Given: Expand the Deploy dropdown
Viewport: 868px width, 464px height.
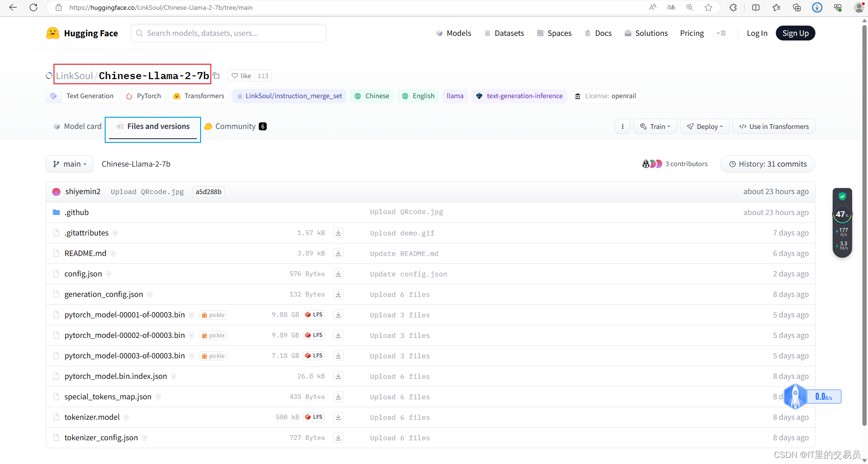Looking at the screenshot, I should (x=705, y=127).
